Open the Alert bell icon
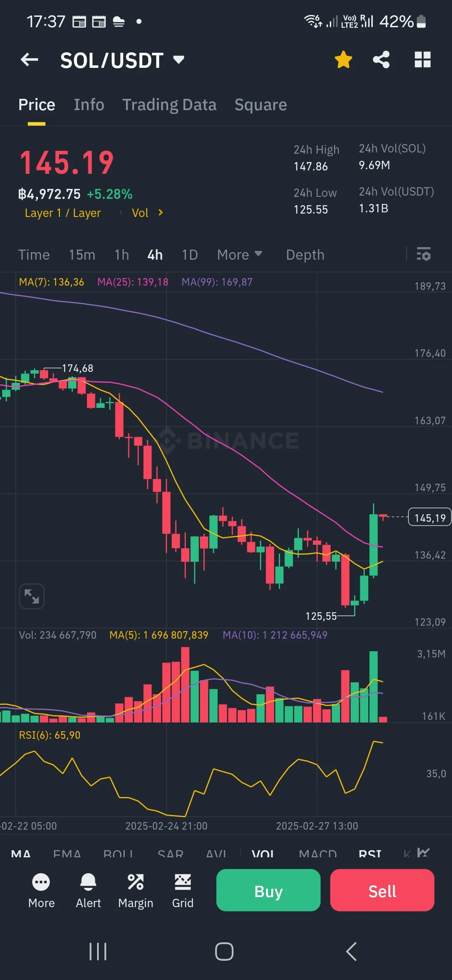Viewport: 452px width, 980px height. 88,881
